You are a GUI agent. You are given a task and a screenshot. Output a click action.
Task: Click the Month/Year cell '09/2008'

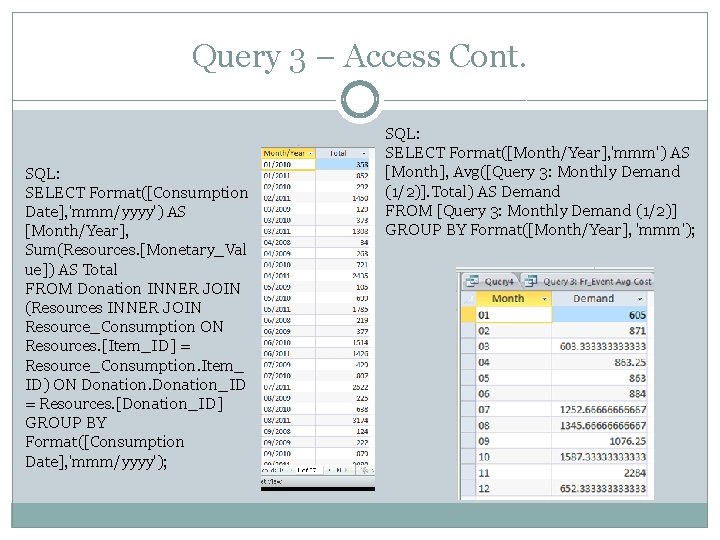pyautogui.click(x=288, y=431)
